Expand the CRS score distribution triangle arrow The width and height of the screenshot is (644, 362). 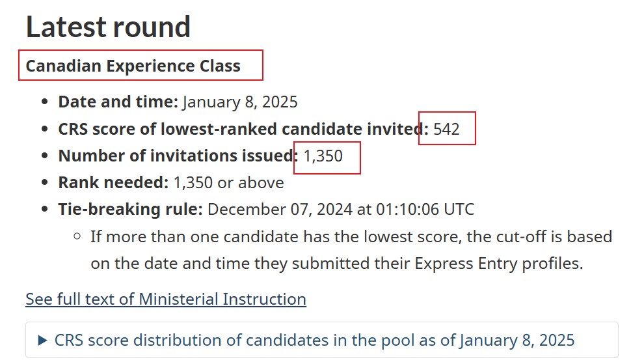(42, 341)
